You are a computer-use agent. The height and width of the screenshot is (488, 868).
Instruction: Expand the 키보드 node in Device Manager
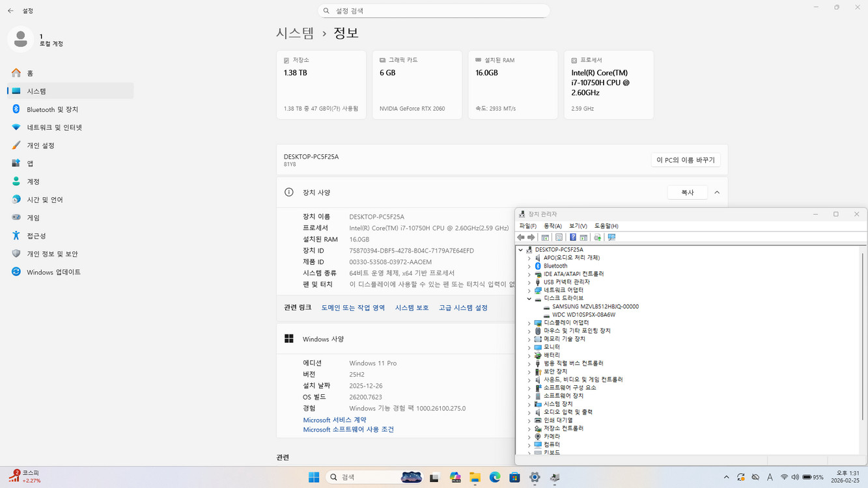click(529, 452)
